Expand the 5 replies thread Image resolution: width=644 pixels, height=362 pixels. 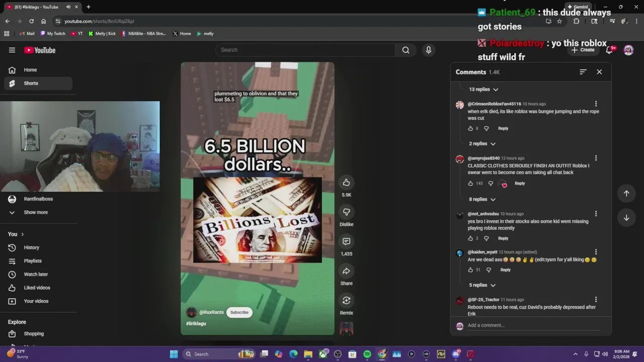(482, 285)
